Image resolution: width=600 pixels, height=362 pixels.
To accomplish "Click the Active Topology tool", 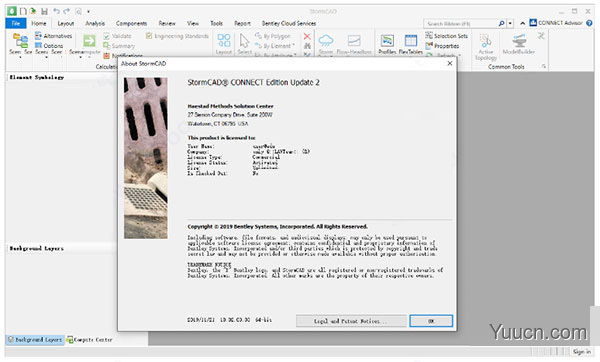I will coord(486,47).
